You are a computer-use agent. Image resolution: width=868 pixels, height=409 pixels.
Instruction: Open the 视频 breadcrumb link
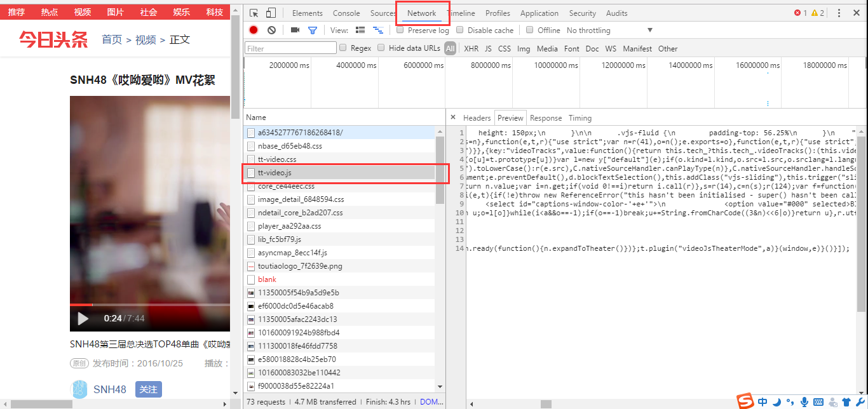point(146,39)
